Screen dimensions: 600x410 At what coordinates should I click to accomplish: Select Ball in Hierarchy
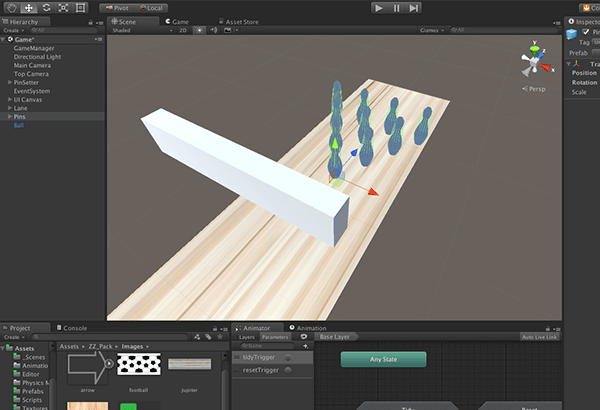point(19,125)
